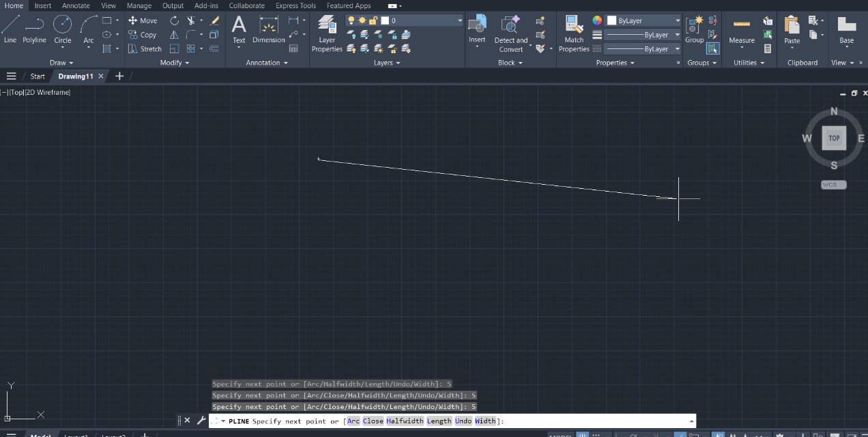
Task: Click the TOP face of ViewCube
Action: tap(834, 138)
